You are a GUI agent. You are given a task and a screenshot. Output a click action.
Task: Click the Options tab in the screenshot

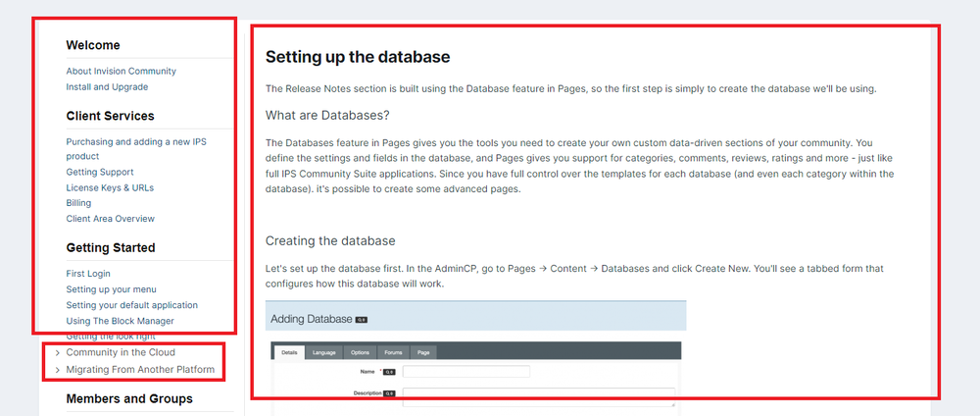tap(359, 351)
